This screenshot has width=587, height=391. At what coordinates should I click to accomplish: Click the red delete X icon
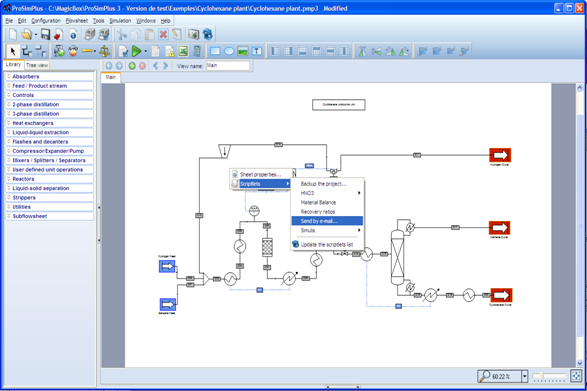coord(163,34)
